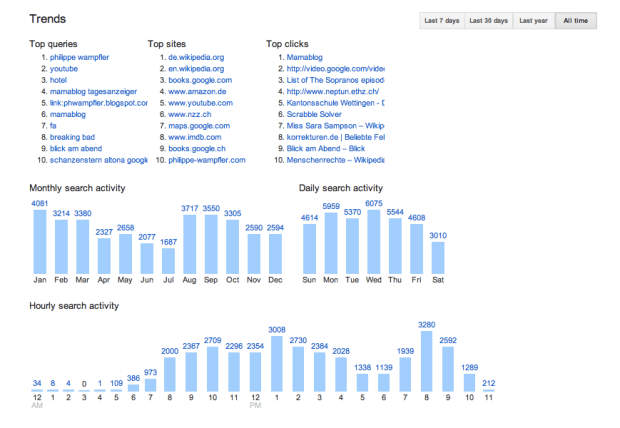The image size is (620, 428).
Task: Click the 1 PM hourly bar showing 3008
Action: 277,364
